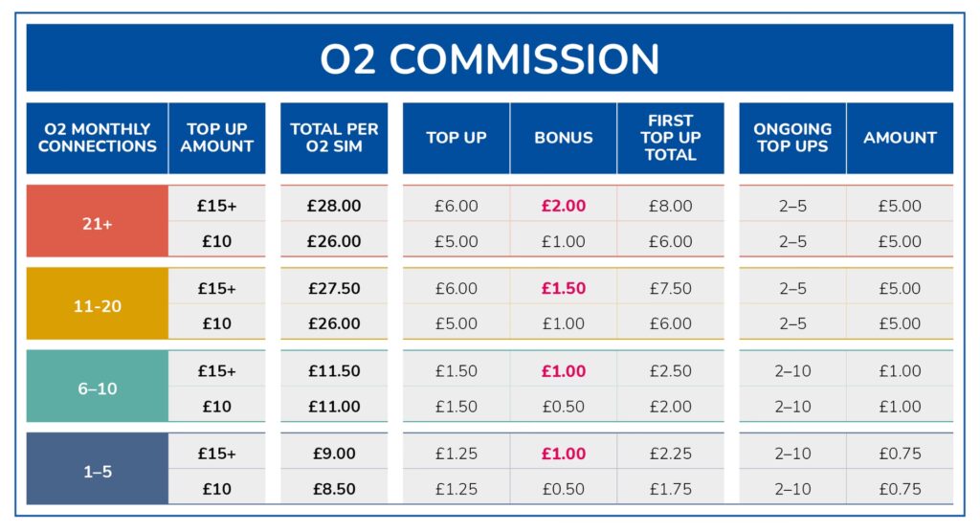Image resolution: width=980 pixels, height=532 pixels.
Task: Click the TOTAL PER O2 SIM header
Action: [334, 138]
